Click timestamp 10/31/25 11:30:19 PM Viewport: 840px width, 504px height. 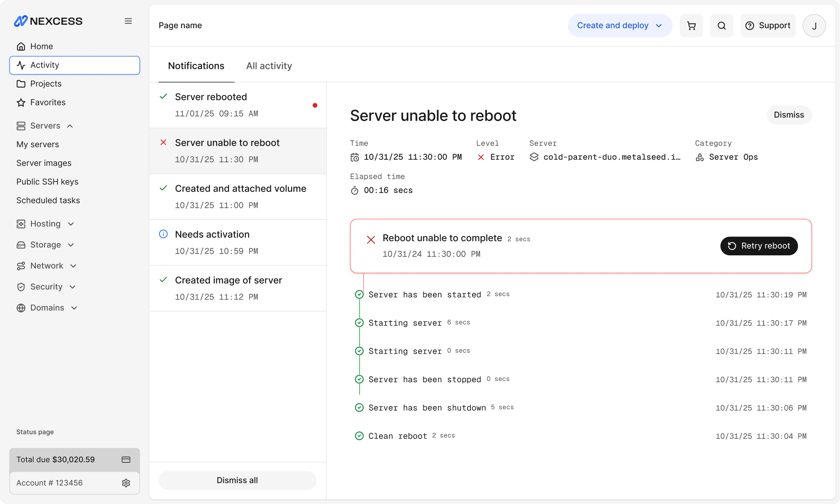coord(761,295)
